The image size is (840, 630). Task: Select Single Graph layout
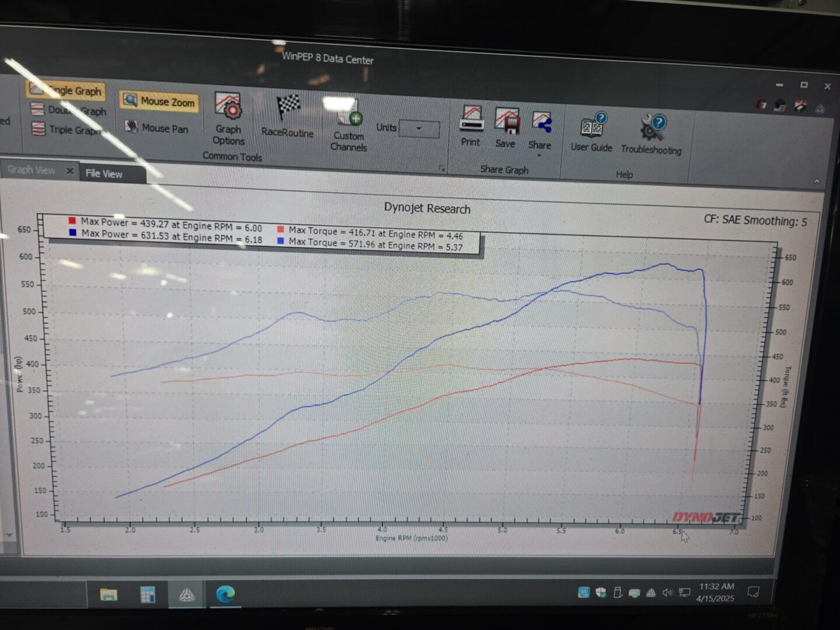pyautogui.click(x=66, y=90)
